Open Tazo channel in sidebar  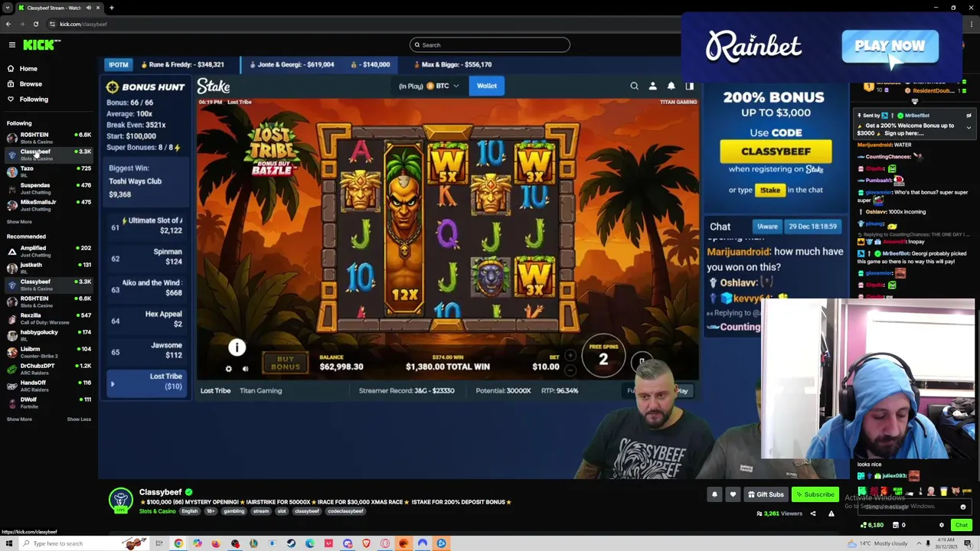(x=49, y=171)
